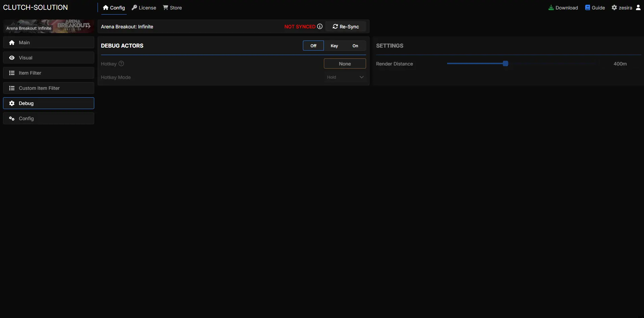Open the Guide book icon
The image size is (644, 318).
[588, 7]
